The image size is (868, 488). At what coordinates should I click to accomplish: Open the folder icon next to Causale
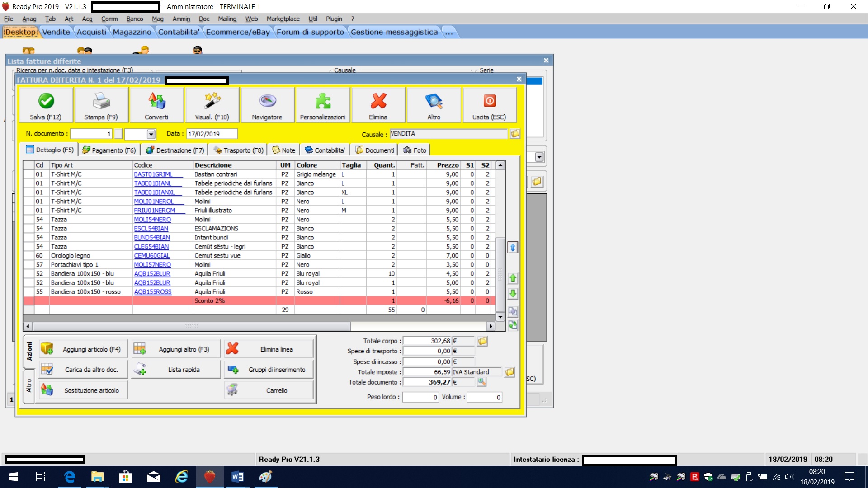515,134
